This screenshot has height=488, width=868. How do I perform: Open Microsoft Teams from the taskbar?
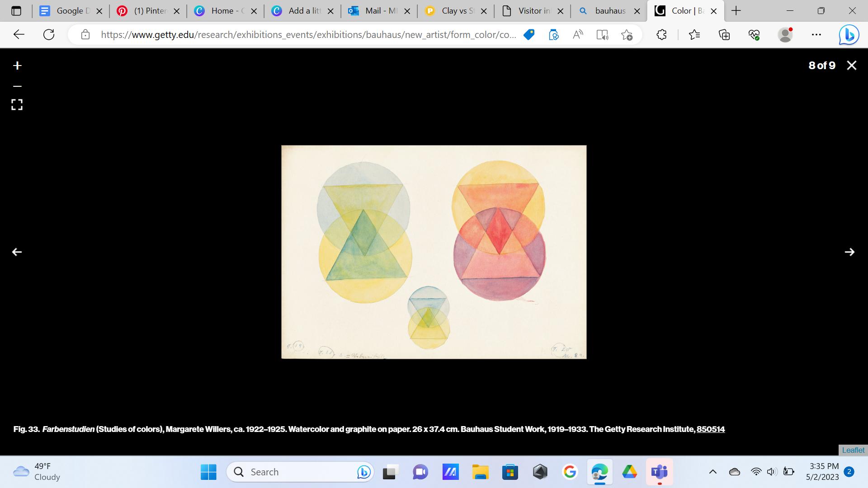click(x=659, y=472)
